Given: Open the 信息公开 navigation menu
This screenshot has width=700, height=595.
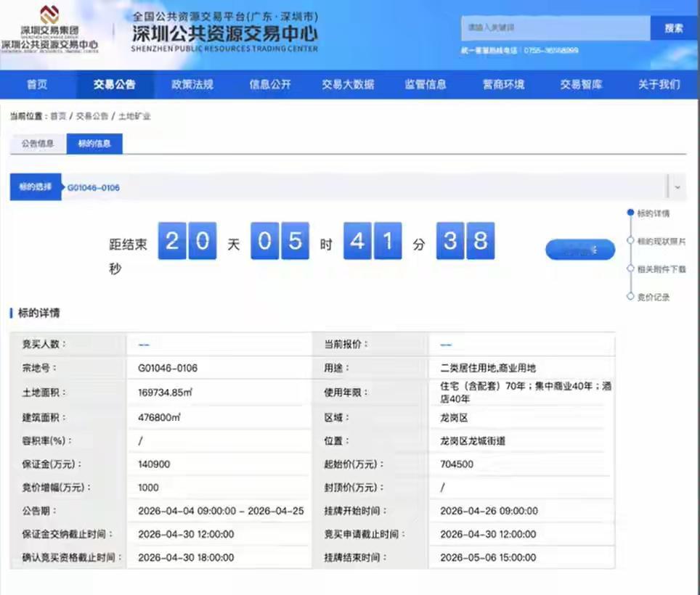Looking at the screenshot, I should [x=269, y=84].
